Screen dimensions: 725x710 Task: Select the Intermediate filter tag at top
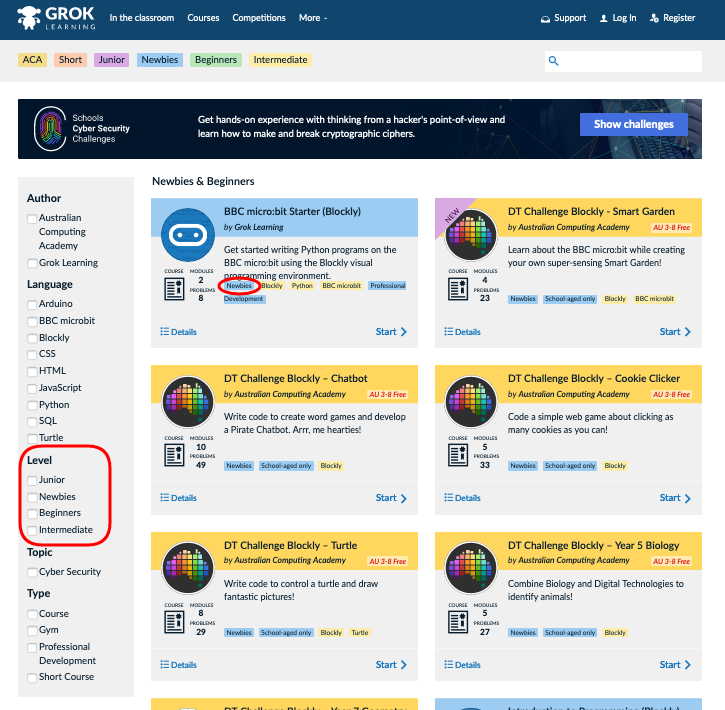280,60
